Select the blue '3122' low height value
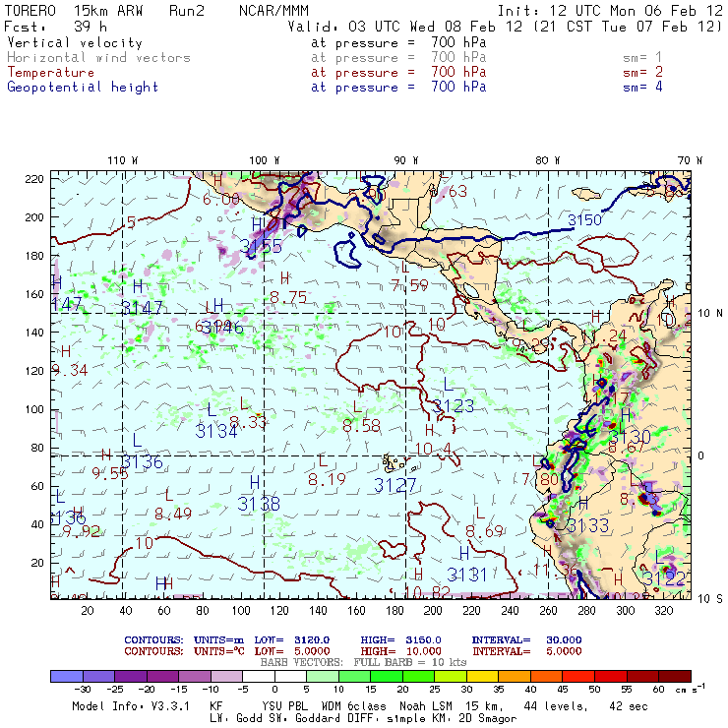This screenshot has height=728, width=728. 664,578
